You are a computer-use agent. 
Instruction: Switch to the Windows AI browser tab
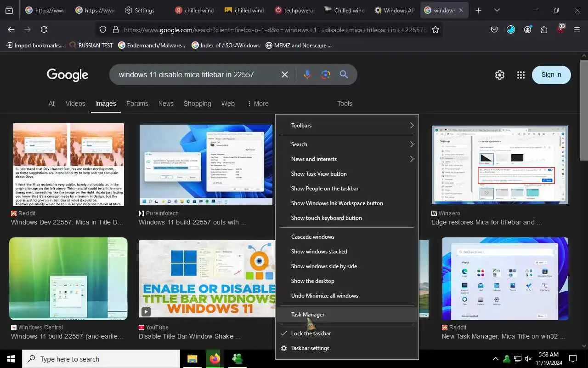(393, 10)
